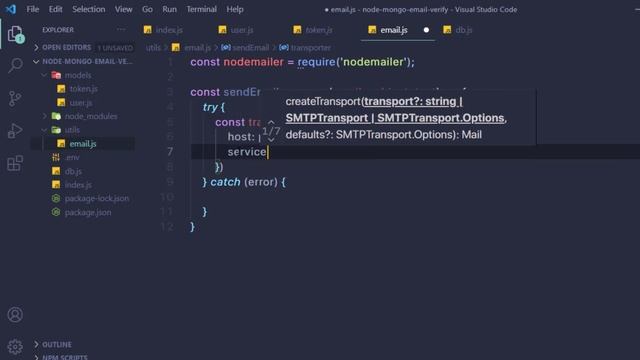Open user.js in the file tree
This screenshot has width=640, height=360.
tap(80, 102)
